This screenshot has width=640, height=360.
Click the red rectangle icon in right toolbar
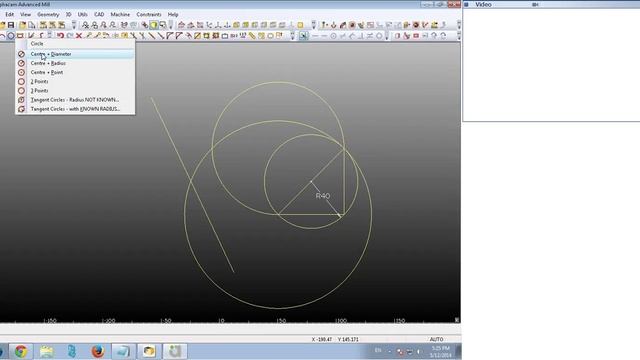pos(416,36)
